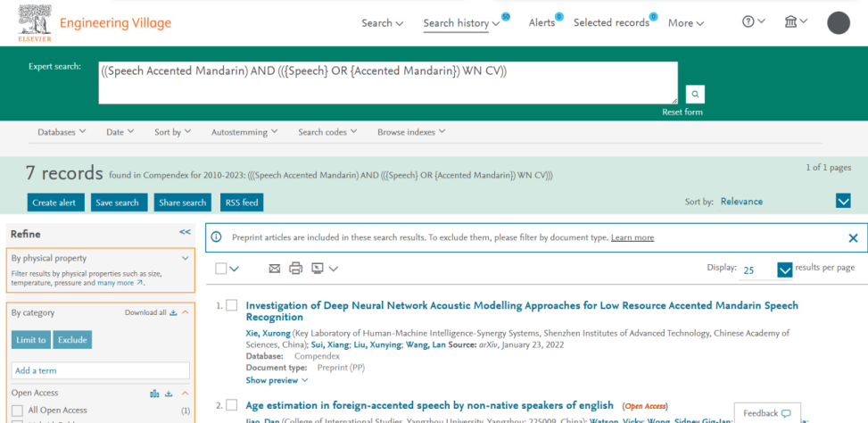This screenshot has width=868, height=423.
Task: Open the Databases filter dropdown
Action: point(62,132)
